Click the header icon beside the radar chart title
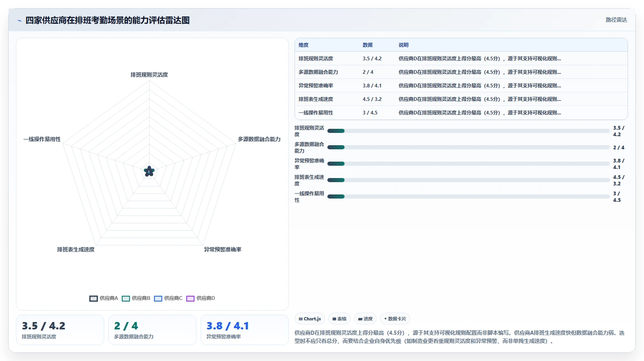The width and height of the screenshot is (644, 361). point(19,21)
